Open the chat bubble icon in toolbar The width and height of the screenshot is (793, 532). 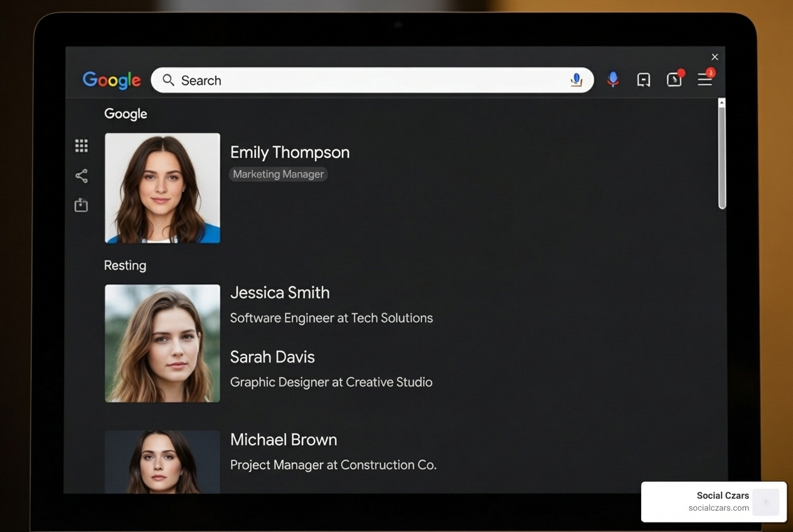pyautogui.click(x=644, y=80)
